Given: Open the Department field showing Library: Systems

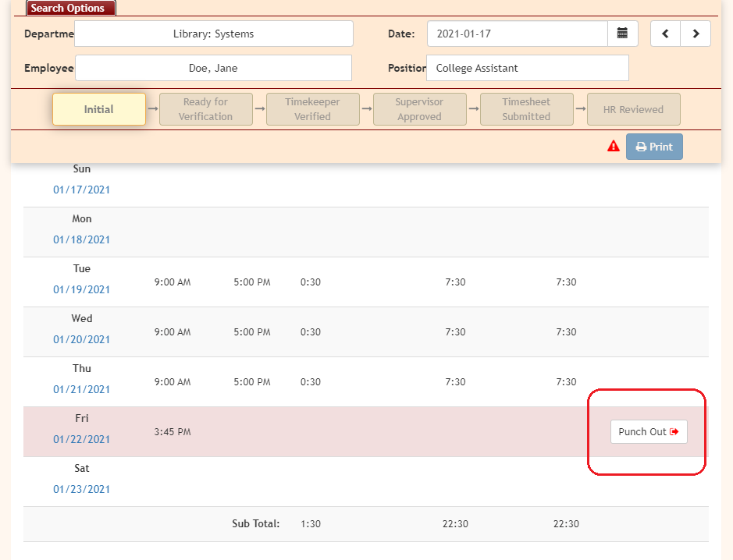Looking at the screenshot, I should pyautogui.click(x=213, y=34).
